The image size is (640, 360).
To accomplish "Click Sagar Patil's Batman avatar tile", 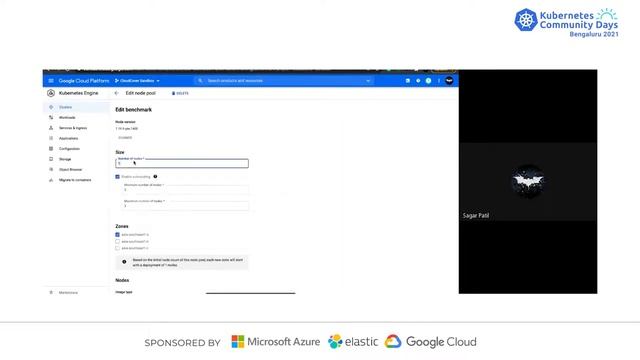I will coord(528,181).
